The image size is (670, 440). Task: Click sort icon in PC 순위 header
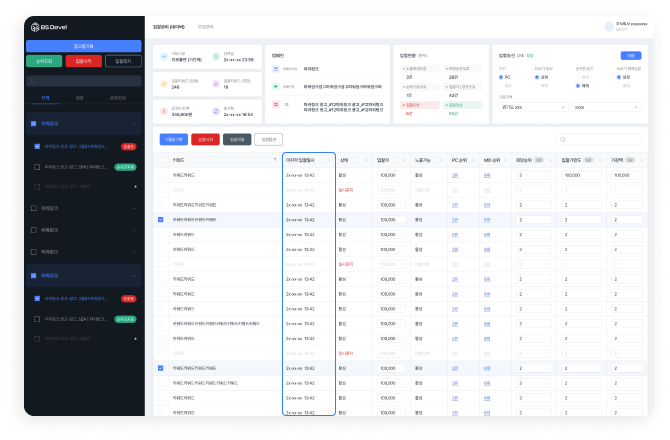click(473, 160)
